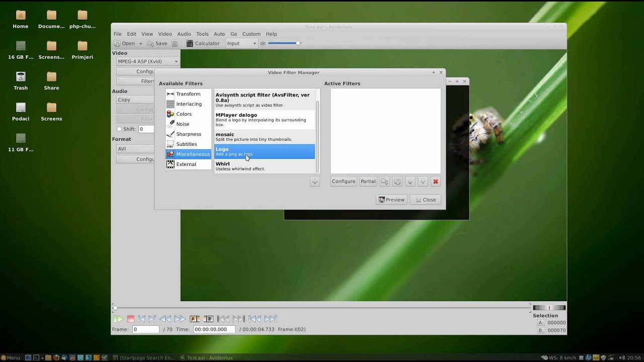Open the Edit menu
644x362 pixels.
131,34
